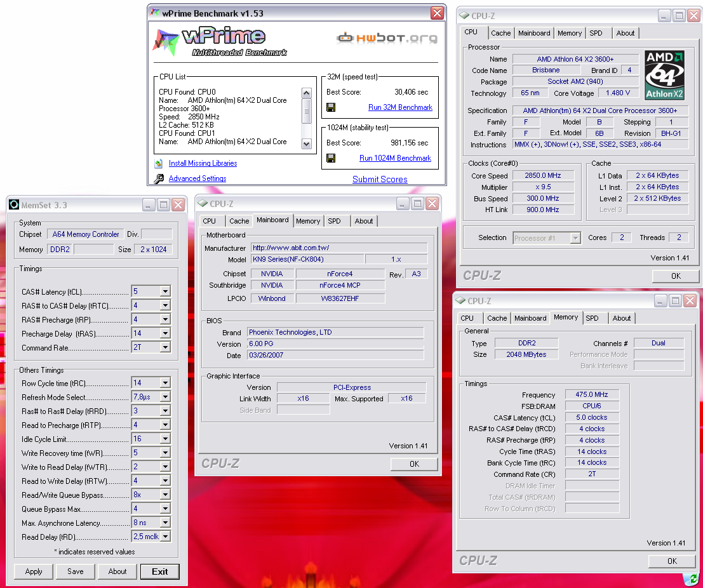This screenshot has height=588, width=703.
Task: Open Read/Write Queue Bypass dropdown
Action: point(166,494)
